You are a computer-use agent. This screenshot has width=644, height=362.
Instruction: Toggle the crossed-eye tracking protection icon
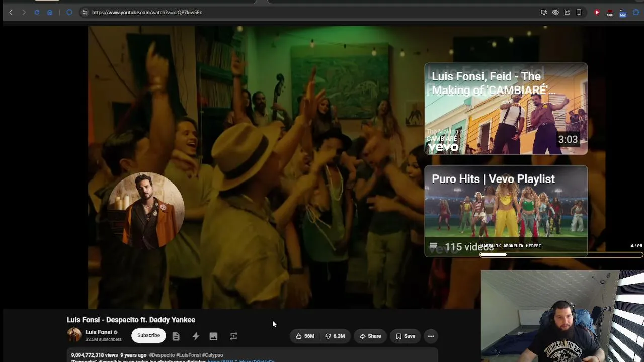555,12
